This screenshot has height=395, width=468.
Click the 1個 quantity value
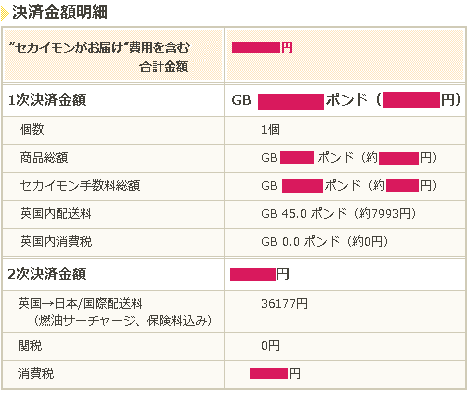tap(270, 130)
